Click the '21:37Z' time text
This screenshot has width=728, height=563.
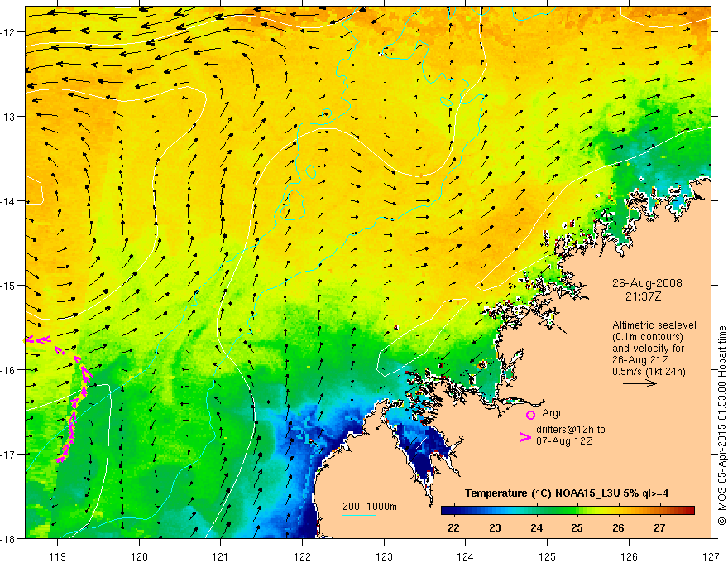(x=643, y=296)
